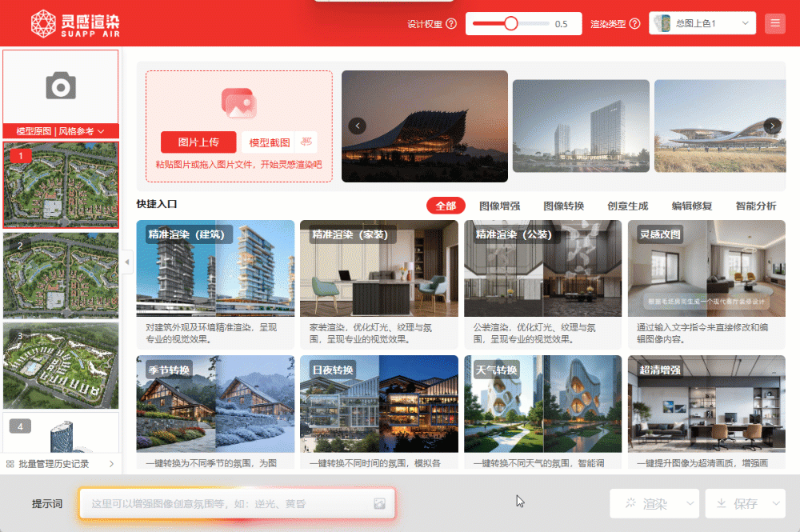Expand the 保存 button dropdown arrow
The width and height of the screenshot is (800, 532).
[775, 503]
